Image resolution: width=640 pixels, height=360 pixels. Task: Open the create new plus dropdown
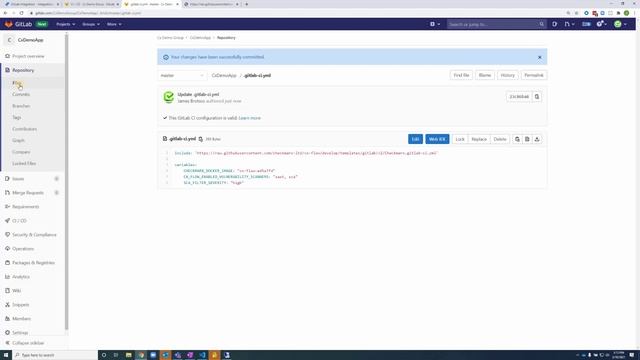click(x=435, y=24)
